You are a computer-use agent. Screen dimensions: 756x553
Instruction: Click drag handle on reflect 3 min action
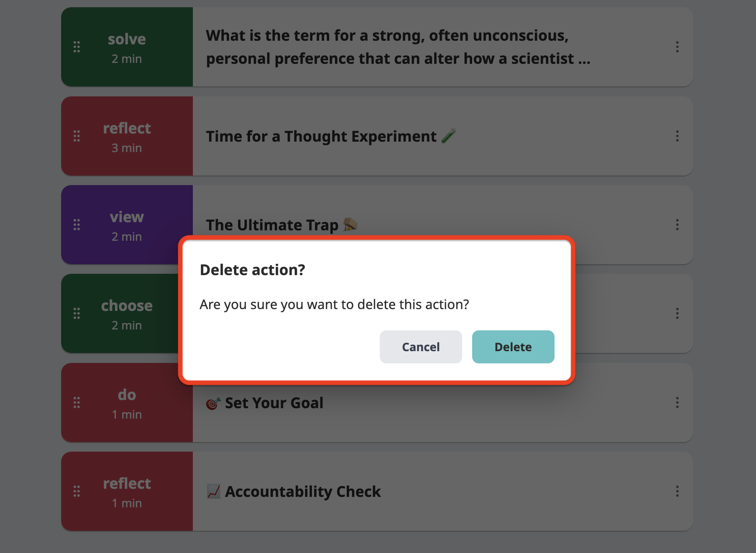(x=77, y=136)
